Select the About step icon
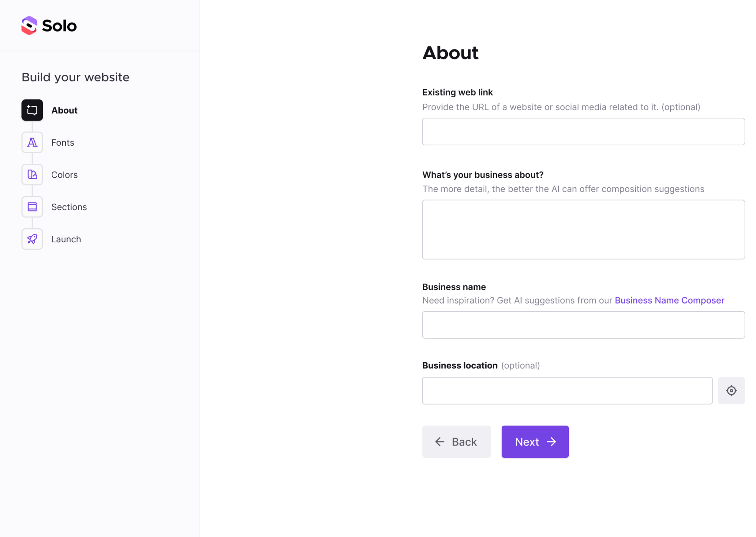 pos(32,110)
